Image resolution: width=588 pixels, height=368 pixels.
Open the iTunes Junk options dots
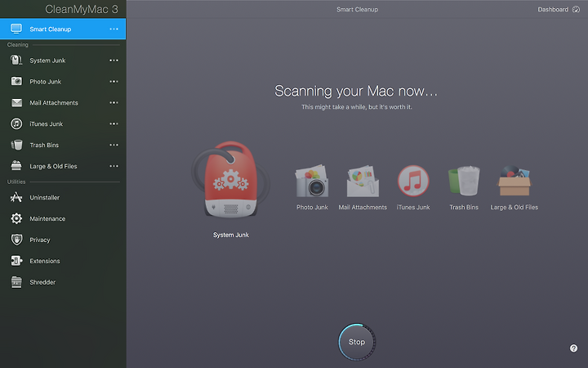(114, 123)
